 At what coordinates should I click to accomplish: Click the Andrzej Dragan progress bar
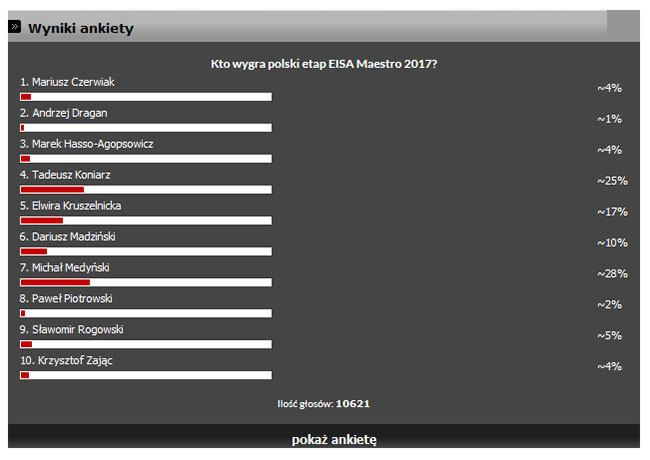[146, 128]
